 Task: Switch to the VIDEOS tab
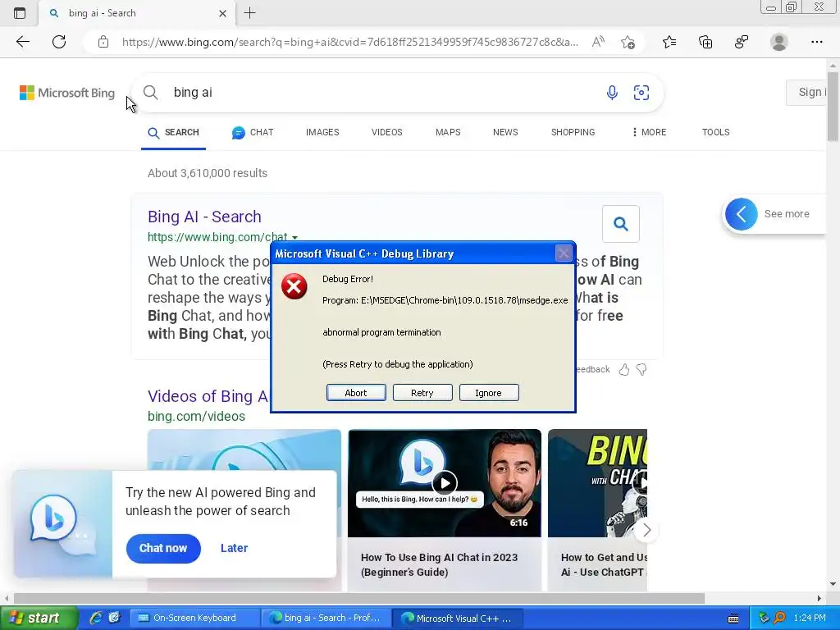387,132
